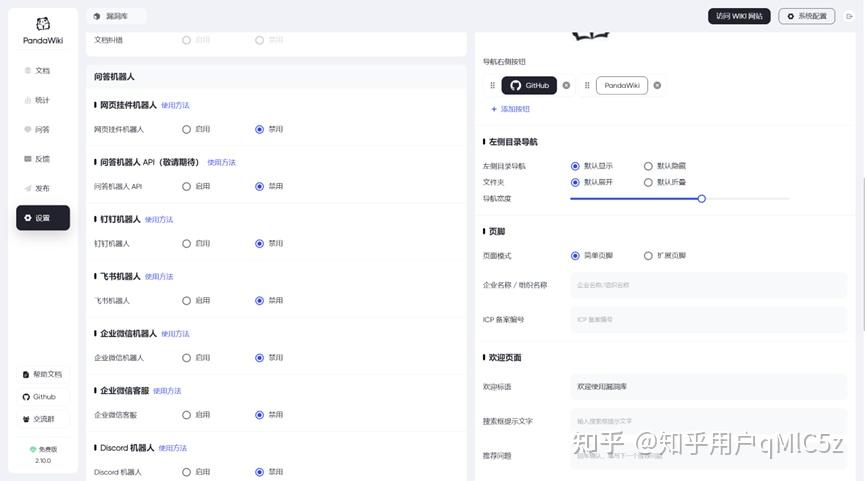
Task: Click the PandaWiki panda logo
Action: [x=43, y=24]
